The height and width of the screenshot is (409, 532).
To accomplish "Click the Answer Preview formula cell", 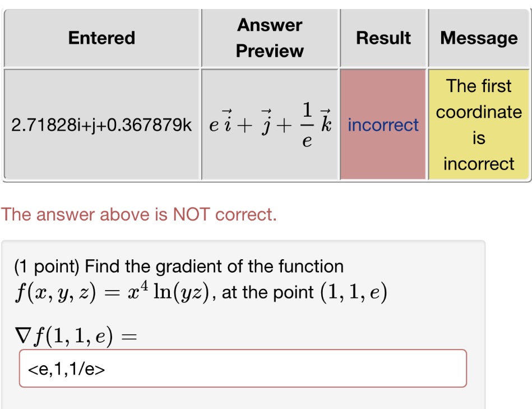I will click(x=270, y=125).
